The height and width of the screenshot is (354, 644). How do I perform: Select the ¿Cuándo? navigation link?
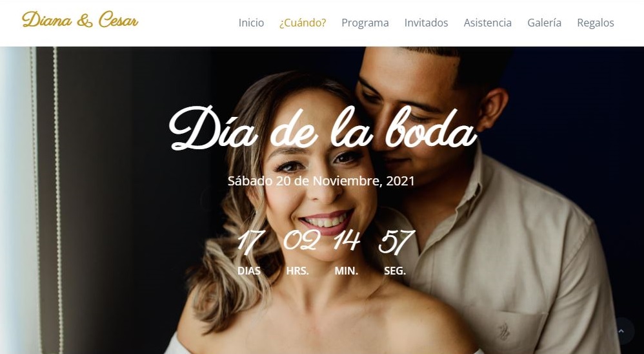(x=303, y=23)
